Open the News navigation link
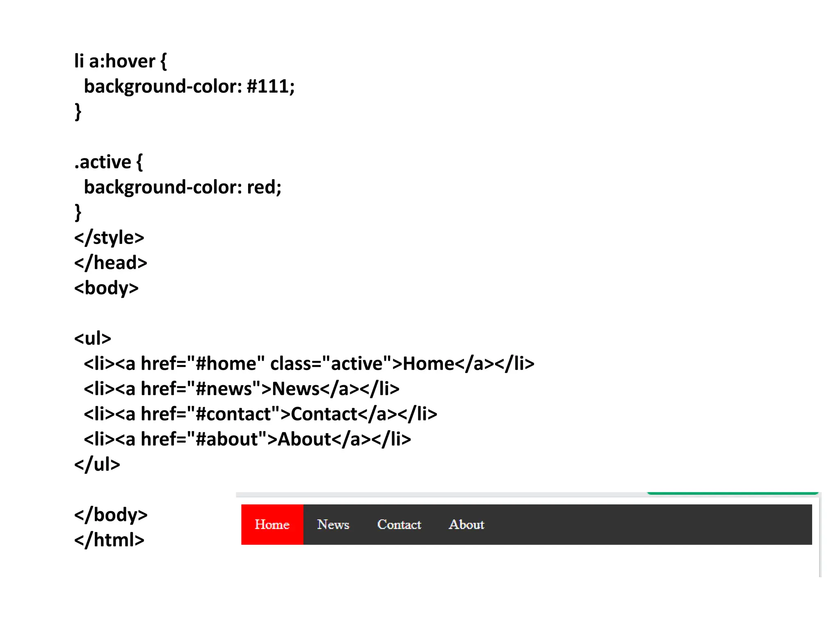 coord(333,524)
